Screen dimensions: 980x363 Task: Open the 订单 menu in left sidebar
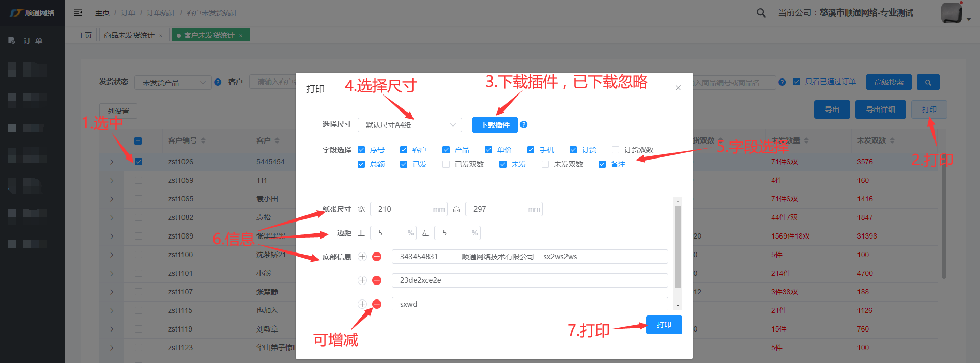coord(33,40)
